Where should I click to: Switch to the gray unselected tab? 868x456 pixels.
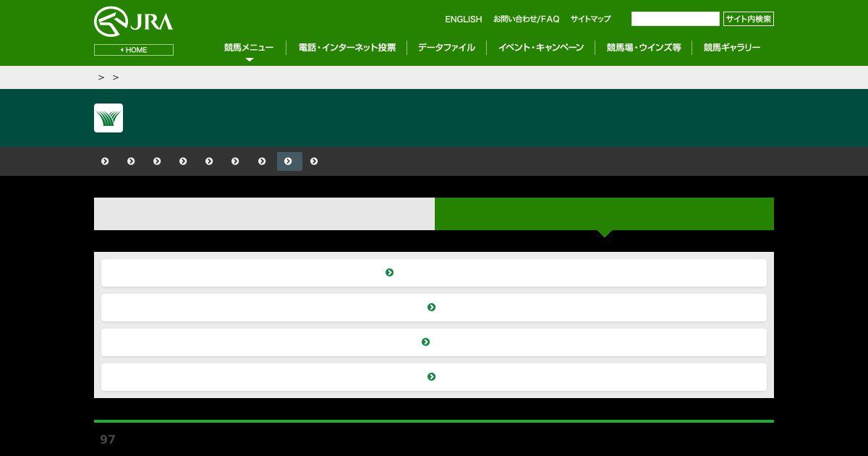tap(264, 214)
